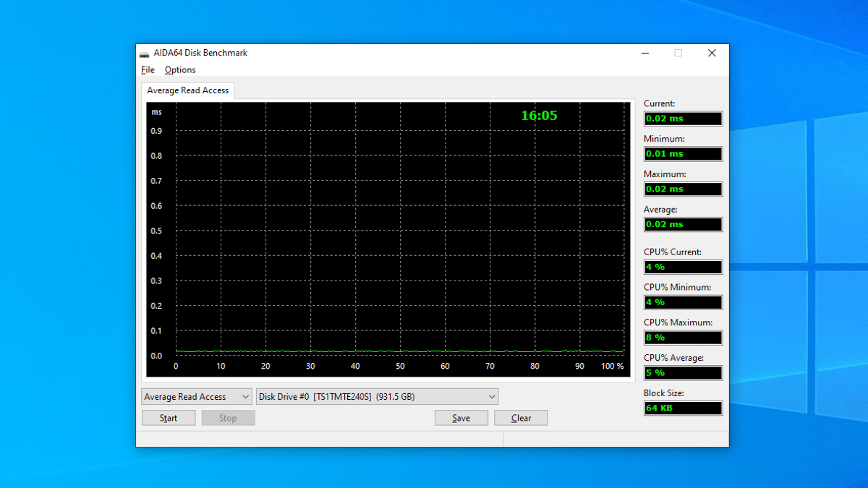Click the Clear button
This screenshot has height=488, width=868.
click(521, 418)
